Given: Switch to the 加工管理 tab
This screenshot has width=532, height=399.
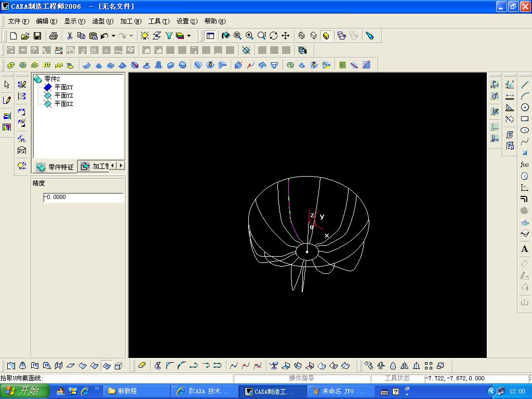Looking at the screenshot, I should [95, 166].
